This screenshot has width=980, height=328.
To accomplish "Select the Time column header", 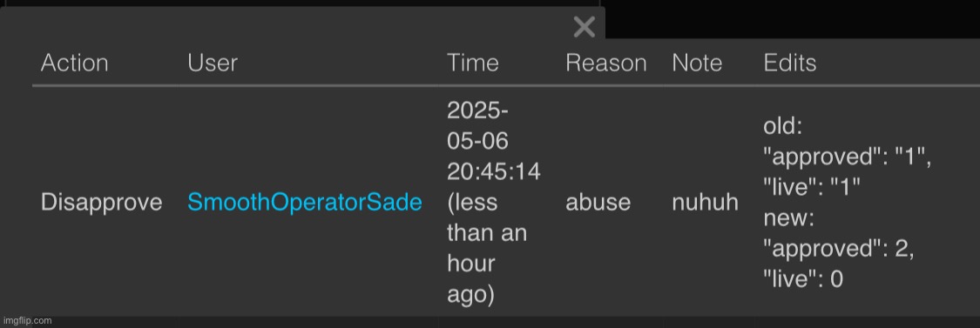I will (472, 64).
